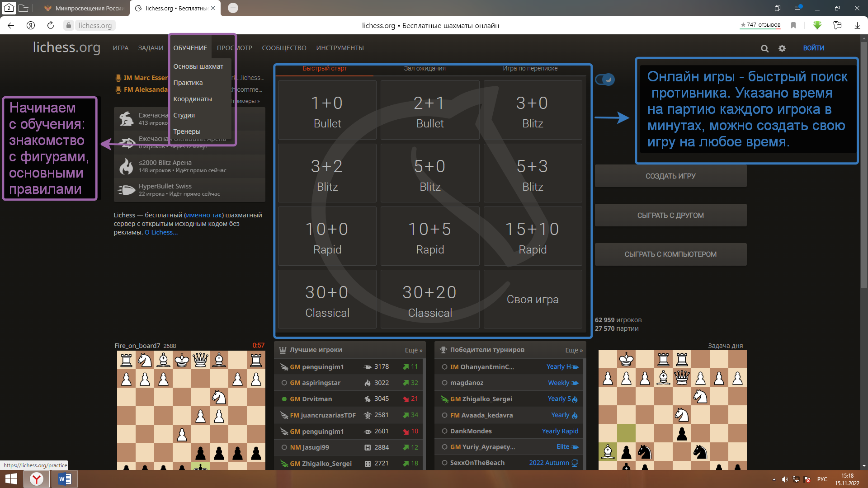The image size is (868, 488).
Task: Click the Rapid 10+0 time control
Action: click(x=327, y=237)
